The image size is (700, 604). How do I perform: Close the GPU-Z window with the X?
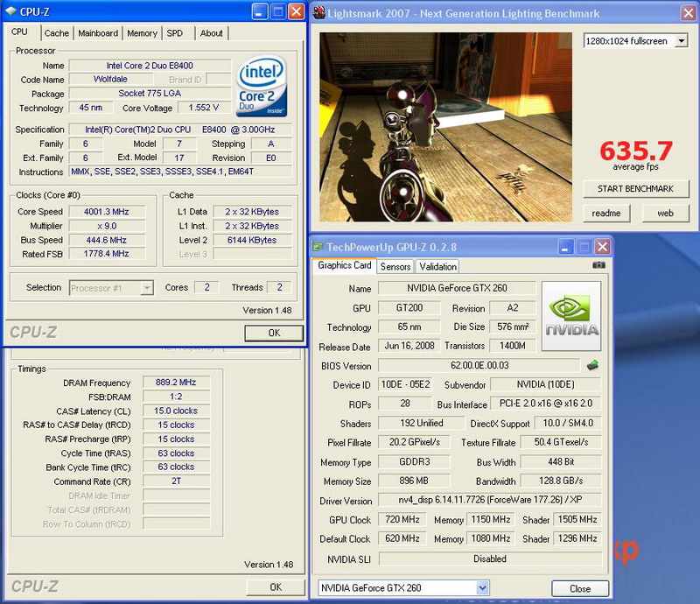point(602,247)
